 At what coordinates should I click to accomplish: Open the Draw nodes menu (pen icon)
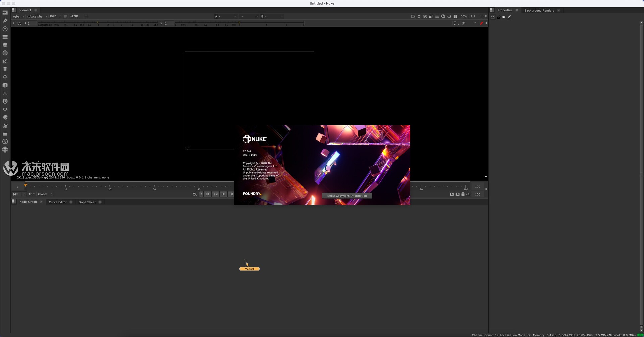[5, 20]
